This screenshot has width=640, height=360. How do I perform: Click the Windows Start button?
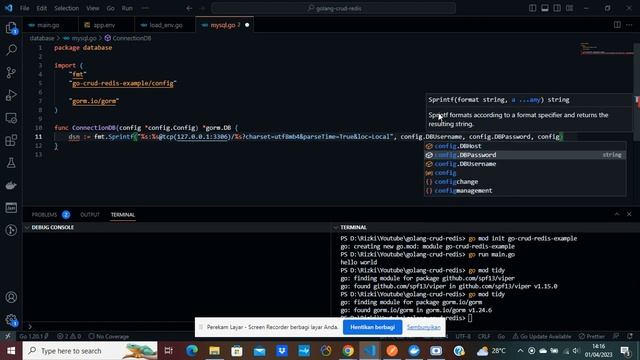[11, 351]
